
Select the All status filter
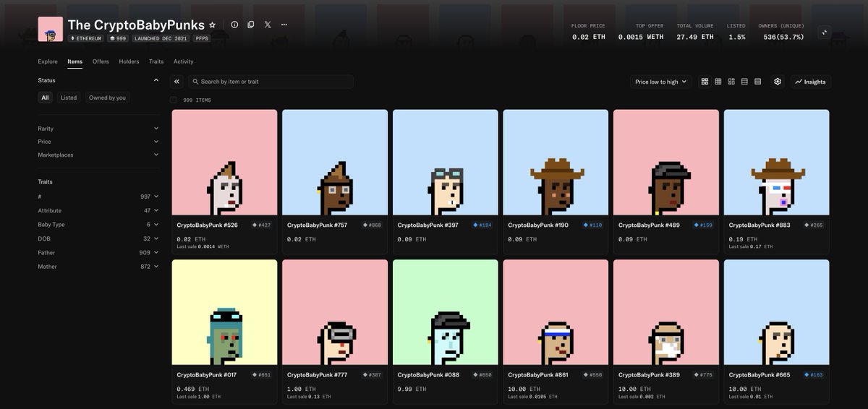coord(45,98)
